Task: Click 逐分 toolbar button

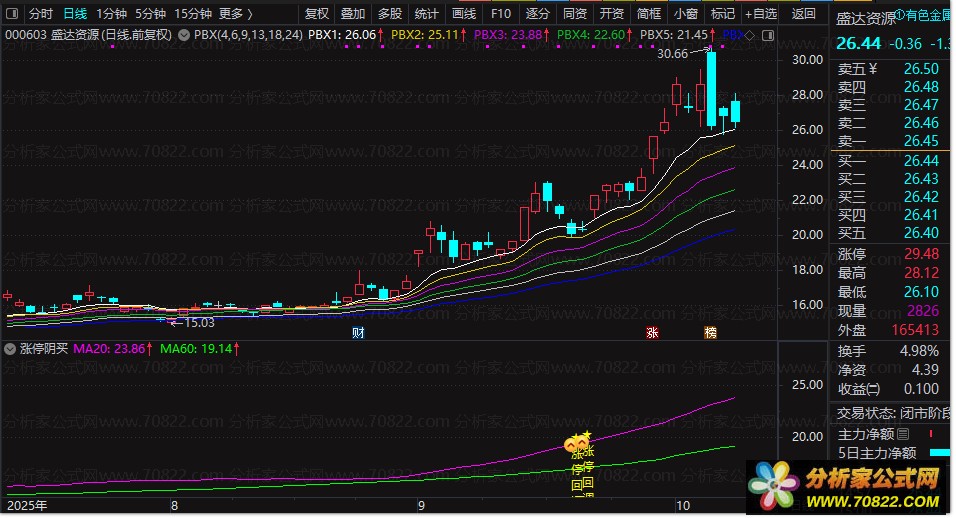Action: pos(538,13)
